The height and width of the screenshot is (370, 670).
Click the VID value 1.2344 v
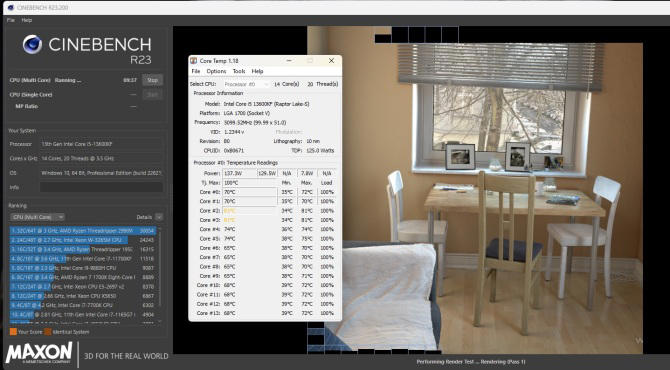point(234,132)
